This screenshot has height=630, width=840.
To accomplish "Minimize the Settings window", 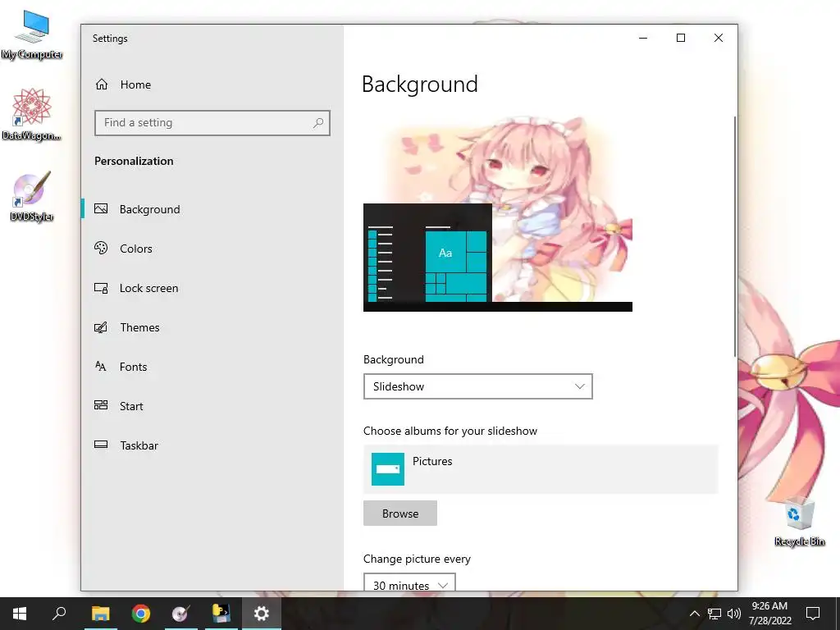I will tap(643, 38).
